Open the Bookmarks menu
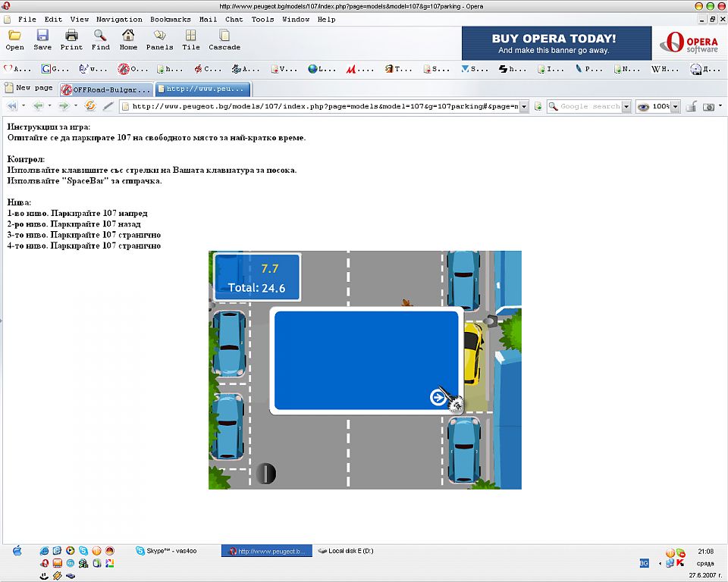 [x=171, y=19]
